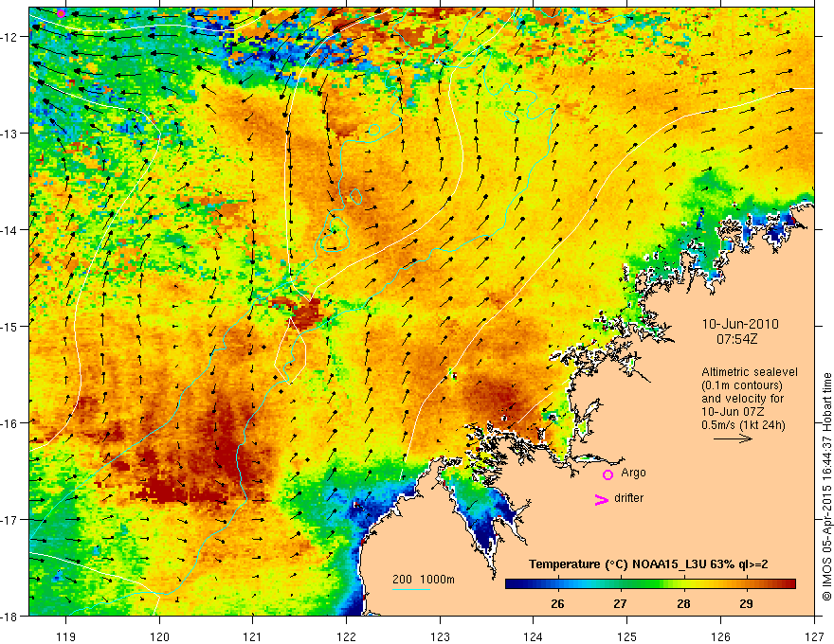Click the '0.5m/s (1kt 24h)' scale text

click(x=744, y=425)
